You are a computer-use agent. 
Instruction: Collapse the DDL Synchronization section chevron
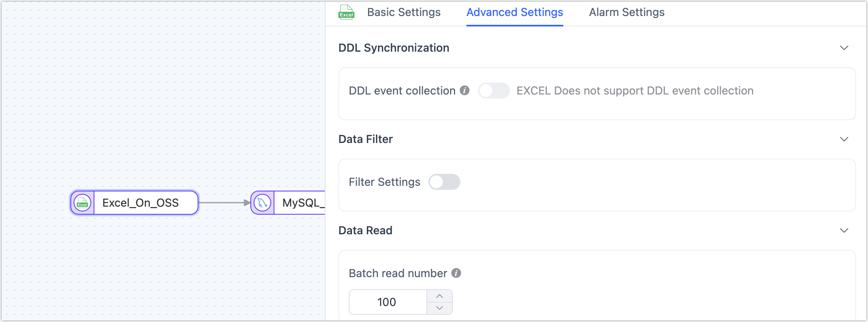(x=844, y=48)
